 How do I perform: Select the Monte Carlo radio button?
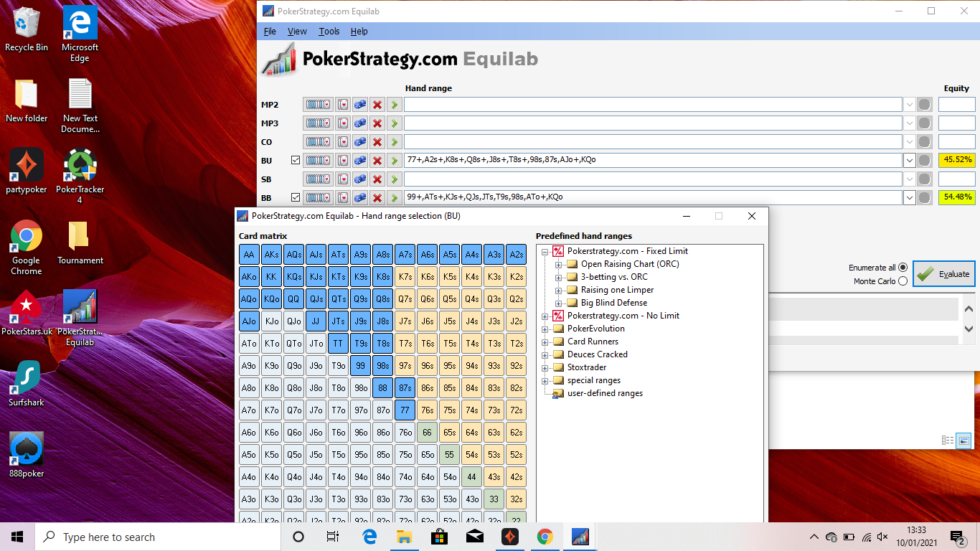[x=903, y=281]
